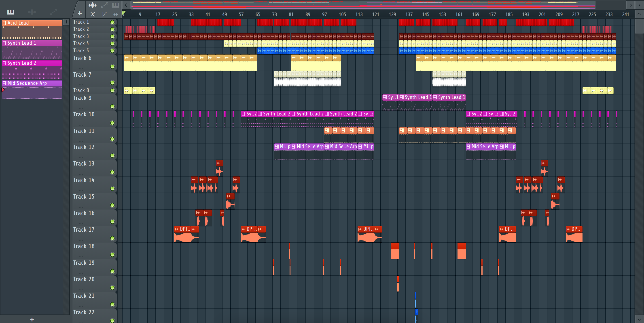Mute Track 1 with its green light
Screen dimensions: 644x323
[x=112, y=22]
